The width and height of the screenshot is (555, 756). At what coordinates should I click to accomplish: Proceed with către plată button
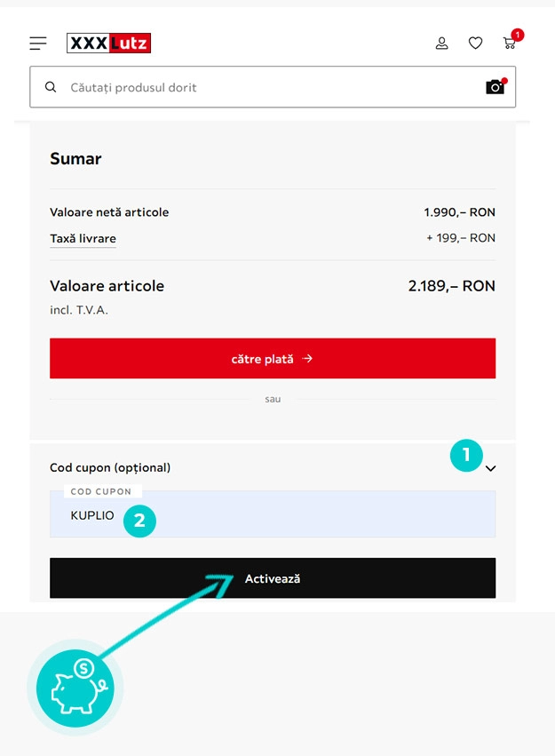click(273, 358)
